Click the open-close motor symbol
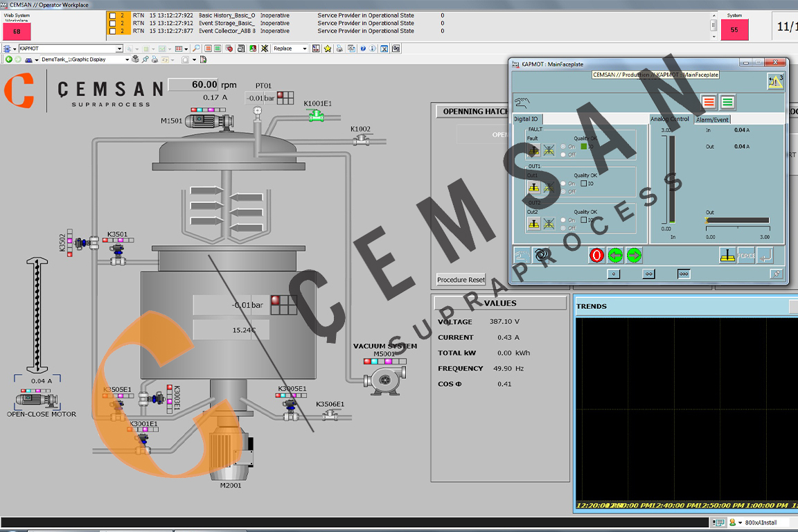This screenshot has width=798, height=532. tap(38, 400)
